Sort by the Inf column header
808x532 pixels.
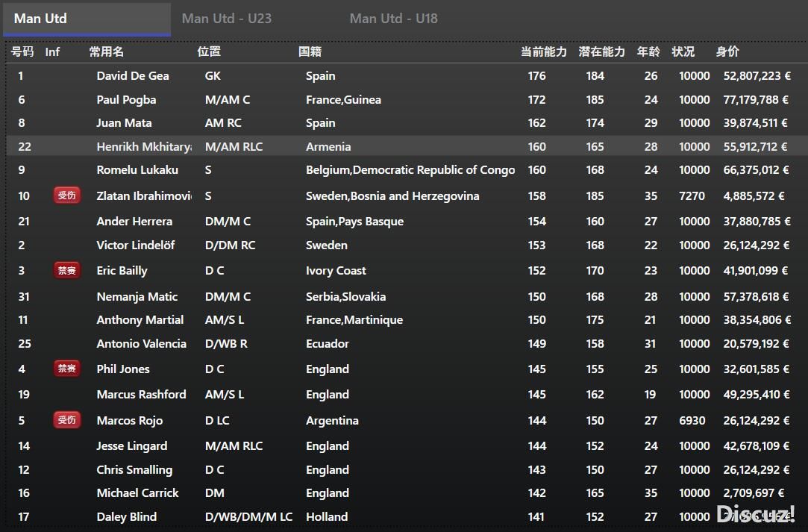[52, 51]
